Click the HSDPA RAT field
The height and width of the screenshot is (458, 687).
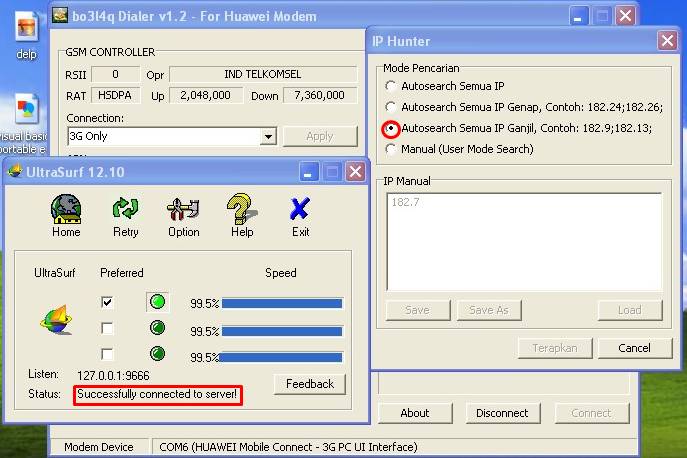115,95
